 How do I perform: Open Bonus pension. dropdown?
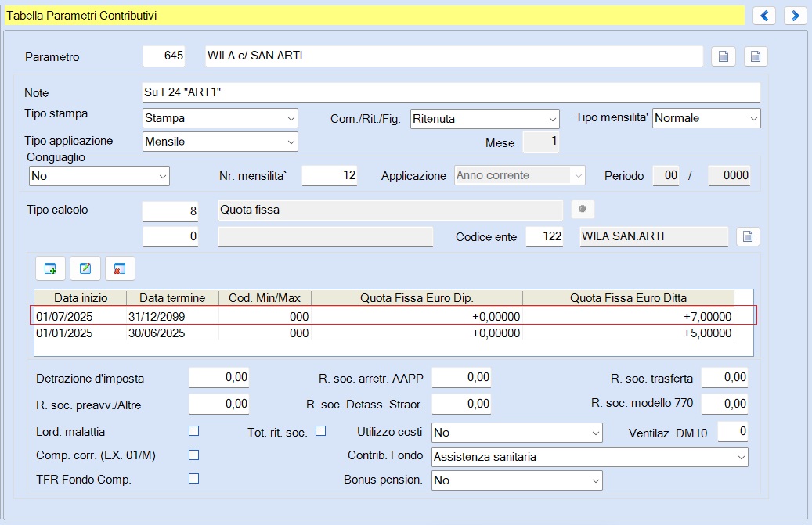pyautogui.click(x=517, y=480)
